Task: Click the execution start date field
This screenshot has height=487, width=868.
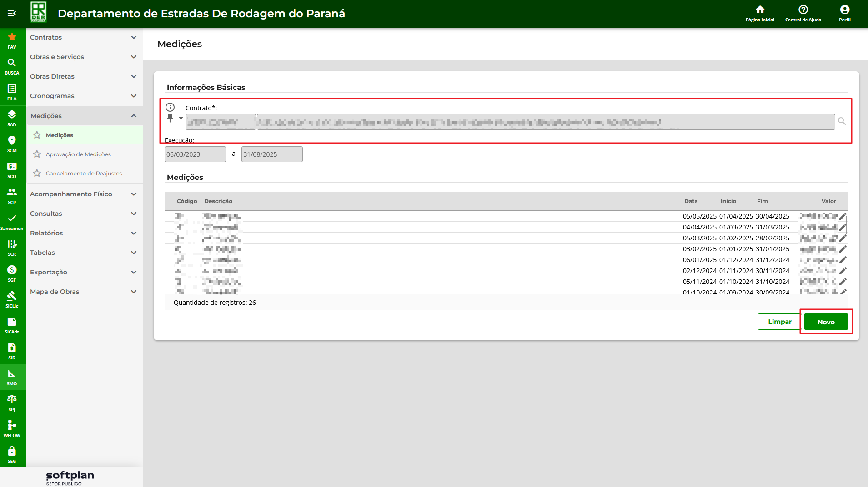Action: click(195, 154)
